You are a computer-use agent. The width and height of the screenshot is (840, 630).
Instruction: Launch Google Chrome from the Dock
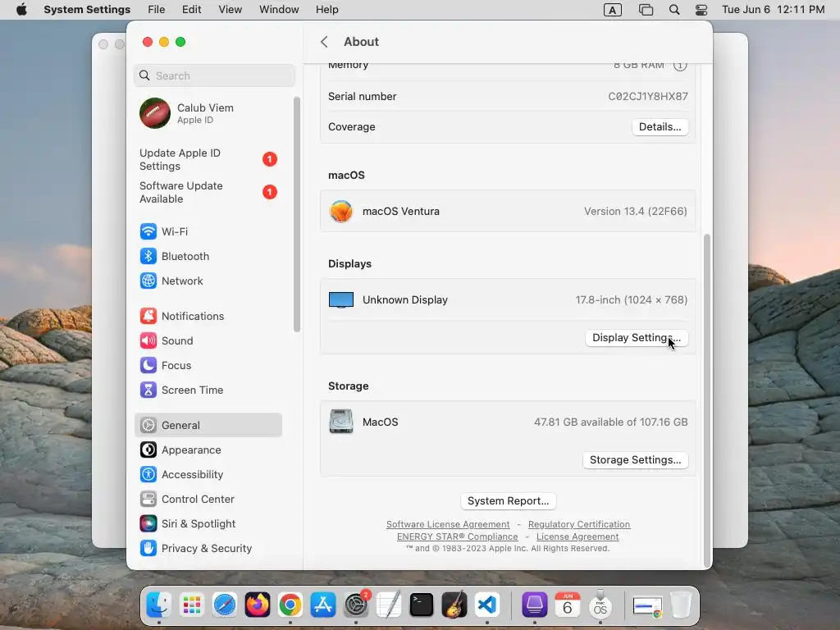(290, 605)
